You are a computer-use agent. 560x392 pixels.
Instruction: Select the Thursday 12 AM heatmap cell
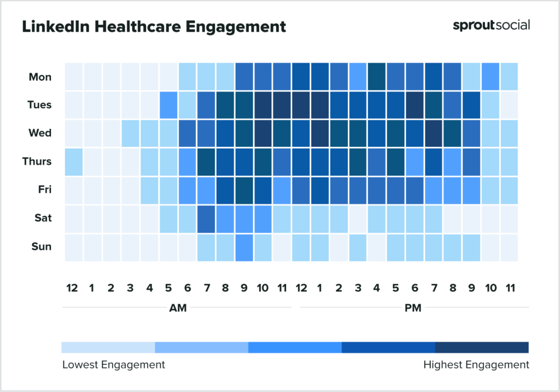click(73, 162)
